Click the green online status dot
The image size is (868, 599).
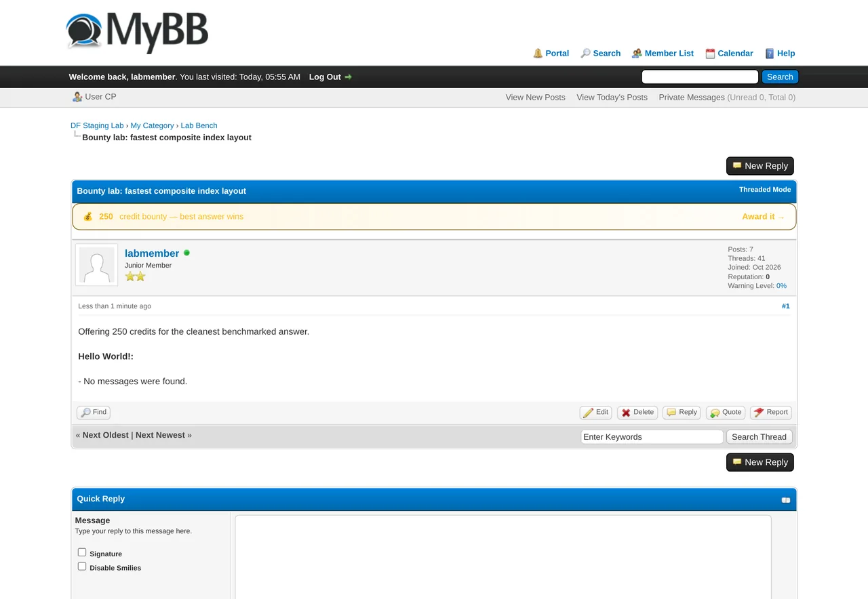click(186, 253)
